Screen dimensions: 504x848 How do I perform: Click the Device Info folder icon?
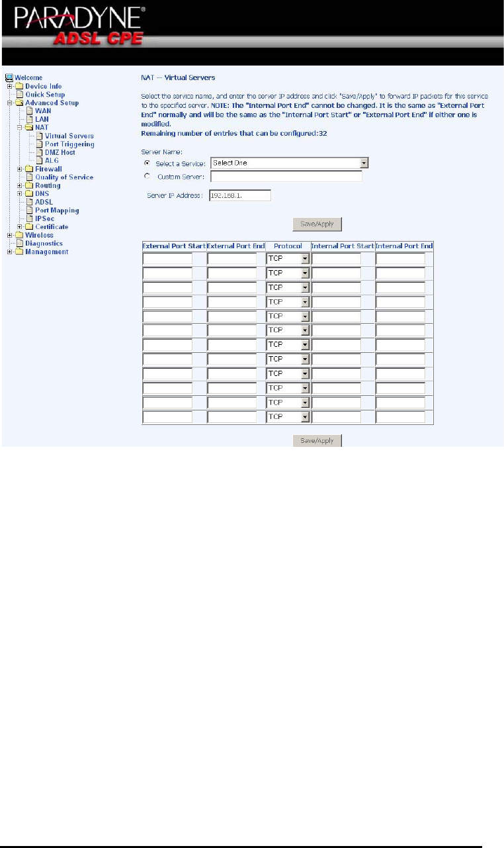pyautogui.click(x=19, y=86)
